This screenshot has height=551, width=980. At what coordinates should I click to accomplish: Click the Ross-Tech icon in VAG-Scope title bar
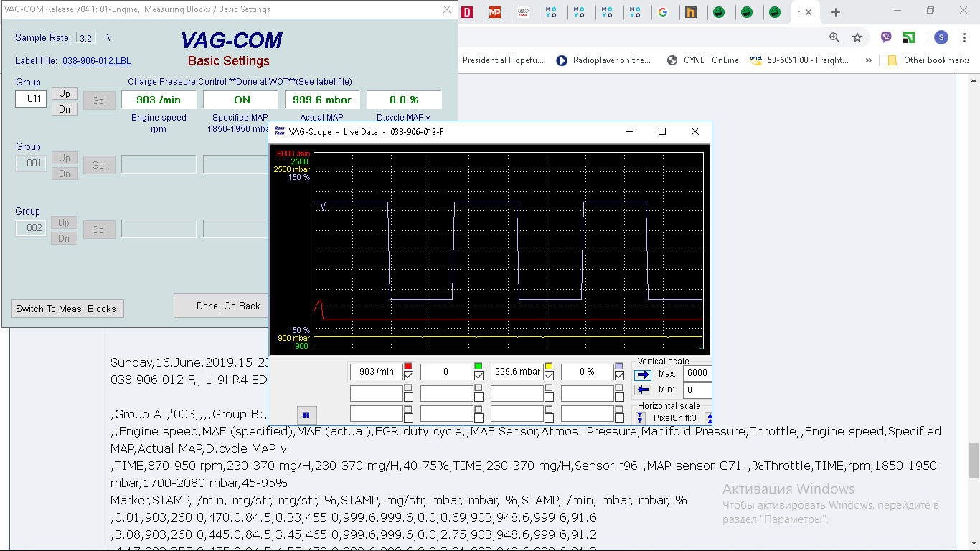point(280,131)
